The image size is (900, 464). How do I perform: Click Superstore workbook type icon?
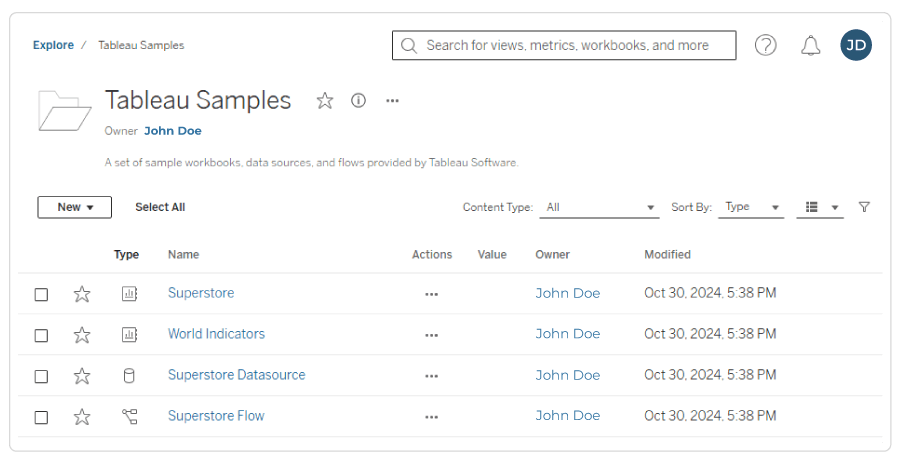click(129, 294)
